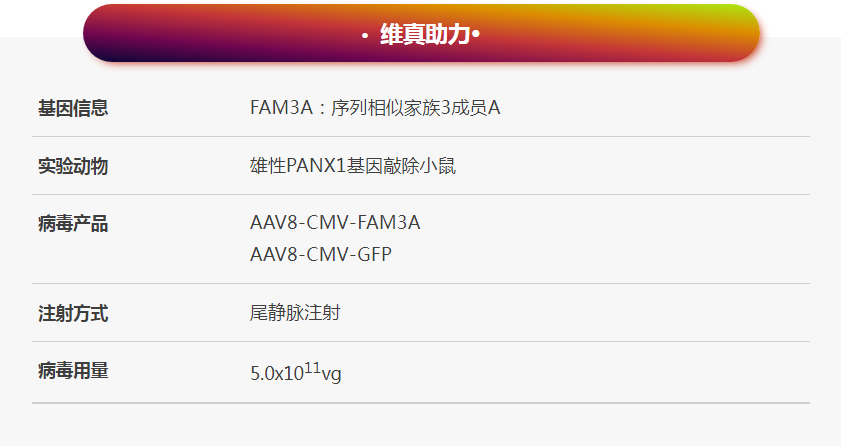Click the 5.0x10 dosage value
The height and width of the screenshot is (446, 841).
pos(276,375)
